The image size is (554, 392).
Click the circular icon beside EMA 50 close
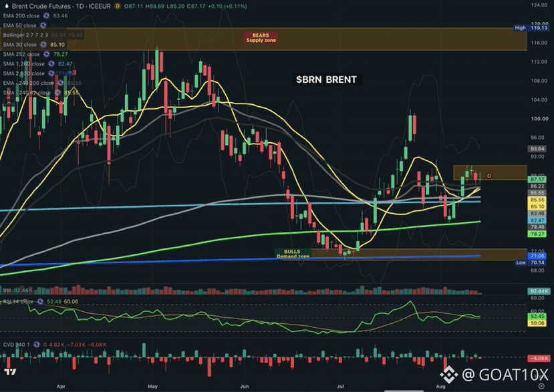43,25
